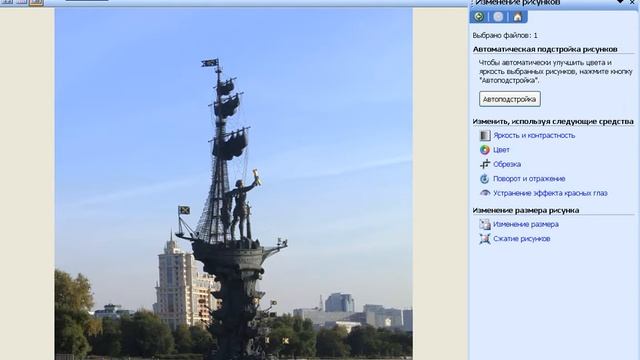Image resolution: width=640 pixels, height=360 pixels.
Task: Go back with the green arrow icon
Action: pos(479,17)
